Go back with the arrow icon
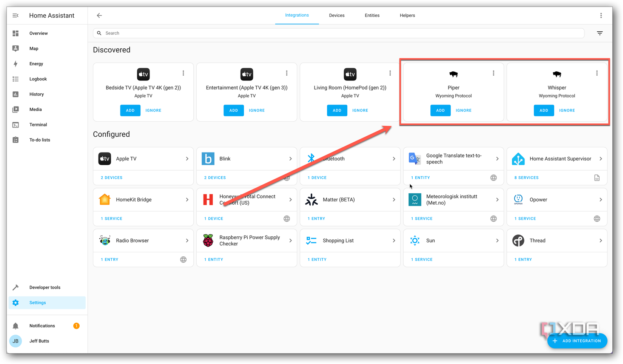Screen dimensions: 623x364 click(x=99, y=15)
